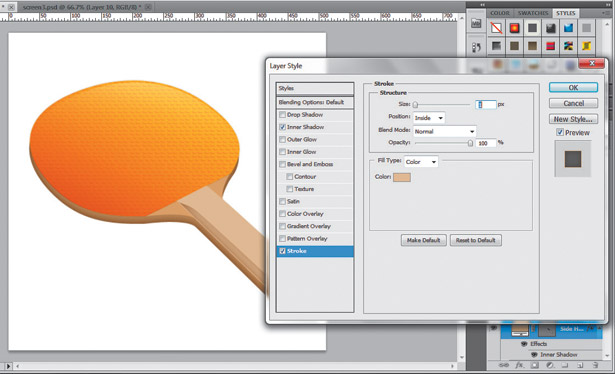
Task: Switch to the Swatches tab
Action: point(533,13)
